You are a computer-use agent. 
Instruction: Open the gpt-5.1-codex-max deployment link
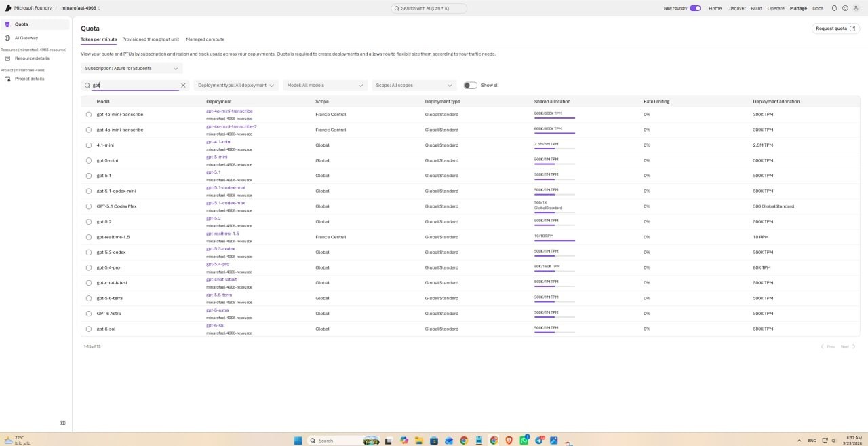coord(226,203)
